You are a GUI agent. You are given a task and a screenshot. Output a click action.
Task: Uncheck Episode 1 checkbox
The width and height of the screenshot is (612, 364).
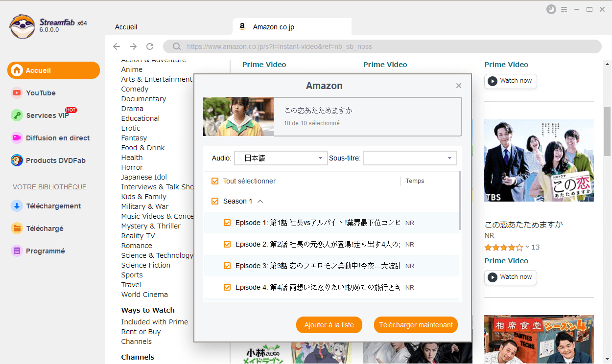pyautogui.click(x=227, y=223)
